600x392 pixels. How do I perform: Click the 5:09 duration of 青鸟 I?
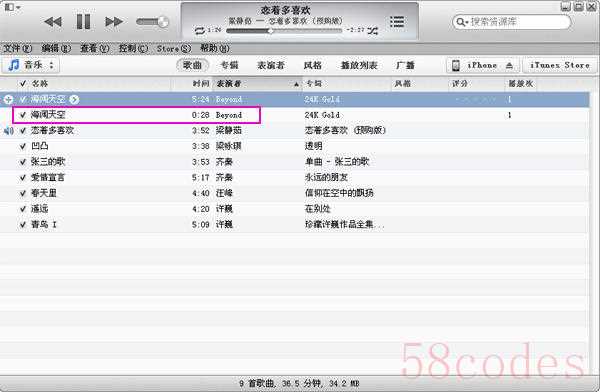point(201,225)
